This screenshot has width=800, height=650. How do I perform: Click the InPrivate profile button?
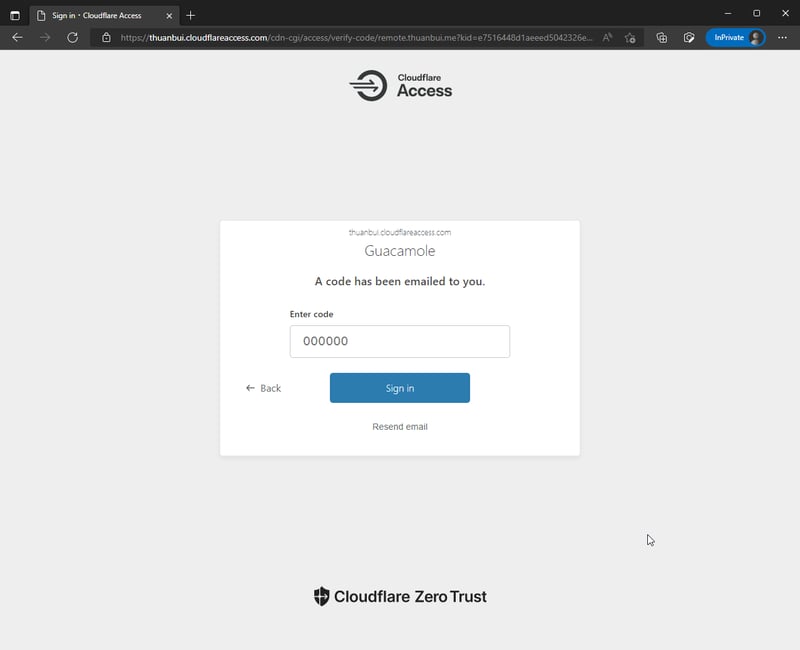point(735,37)
